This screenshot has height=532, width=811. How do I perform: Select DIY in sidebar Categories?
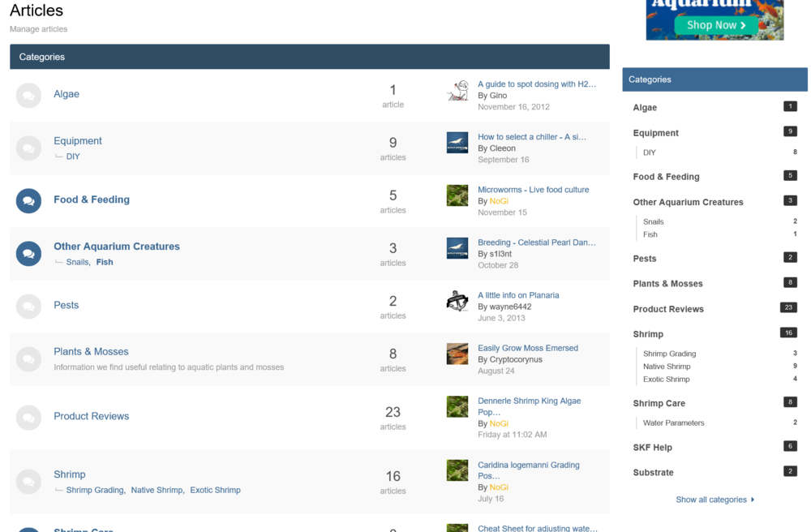tap(649, 152)
